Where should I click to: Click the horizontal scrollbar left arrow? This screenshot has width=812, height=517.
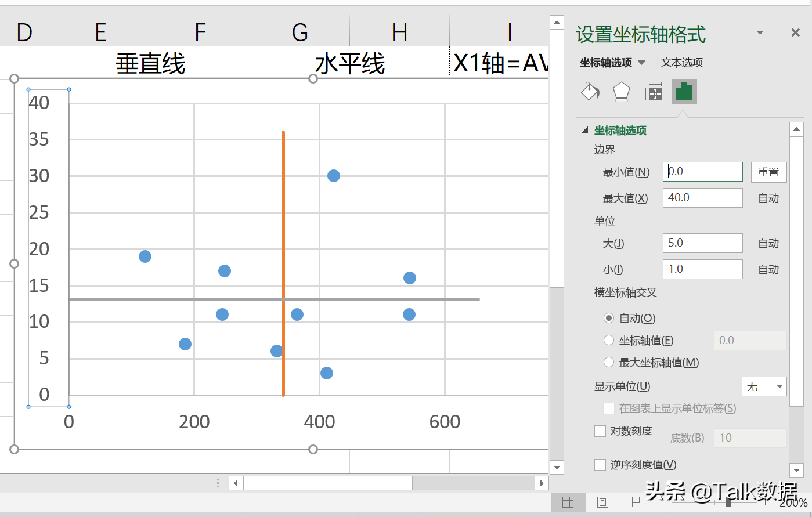coord(236,483)
